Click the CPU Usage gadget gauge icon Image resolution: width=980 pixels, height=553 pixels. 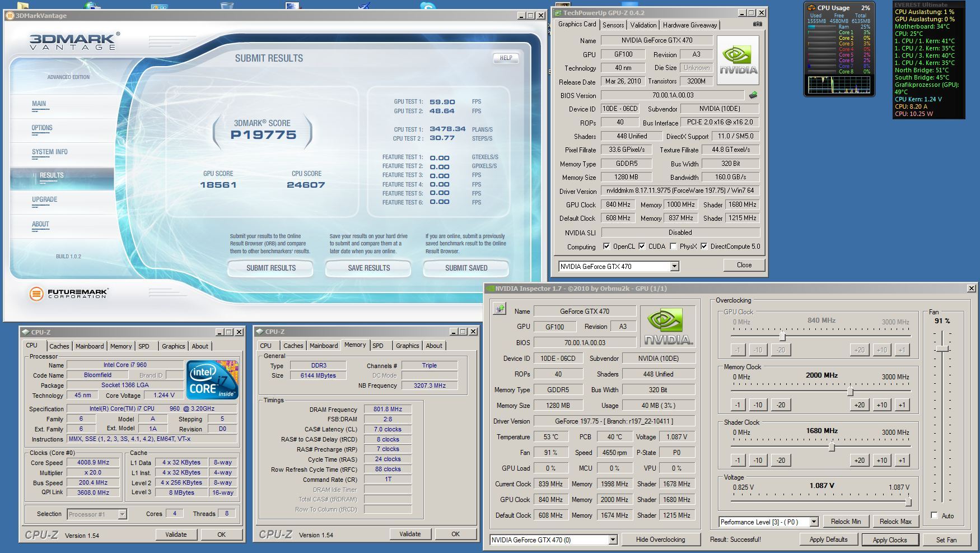click(811, 8)
